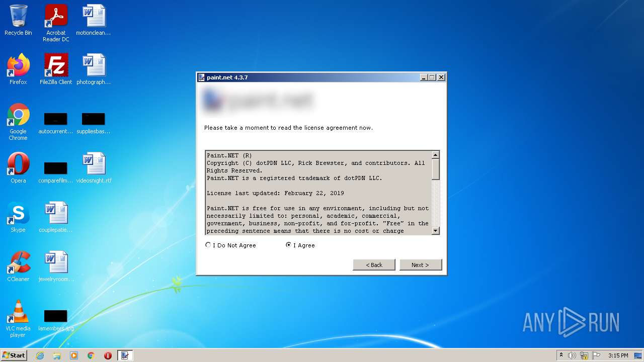Open the FileZilla Client desktop shortcut
Viewport: 644px width, 362px height.
point(56,69)
